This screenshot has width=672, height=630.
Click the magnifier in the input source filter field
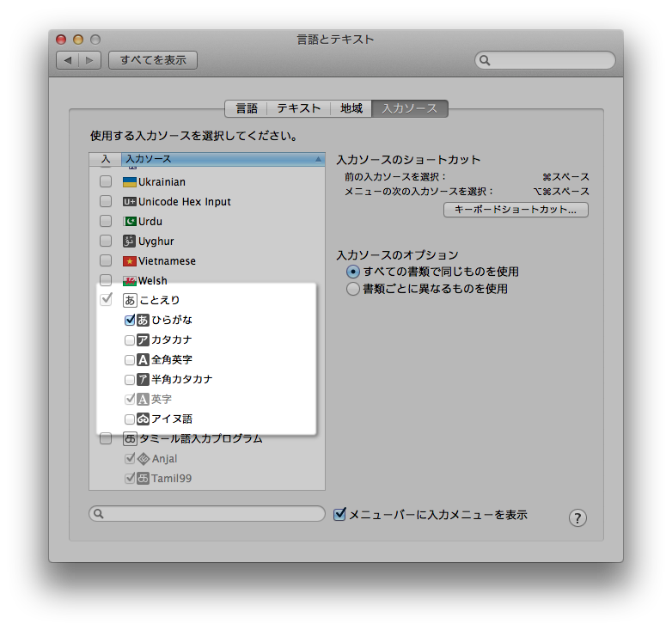pos(98,513)
